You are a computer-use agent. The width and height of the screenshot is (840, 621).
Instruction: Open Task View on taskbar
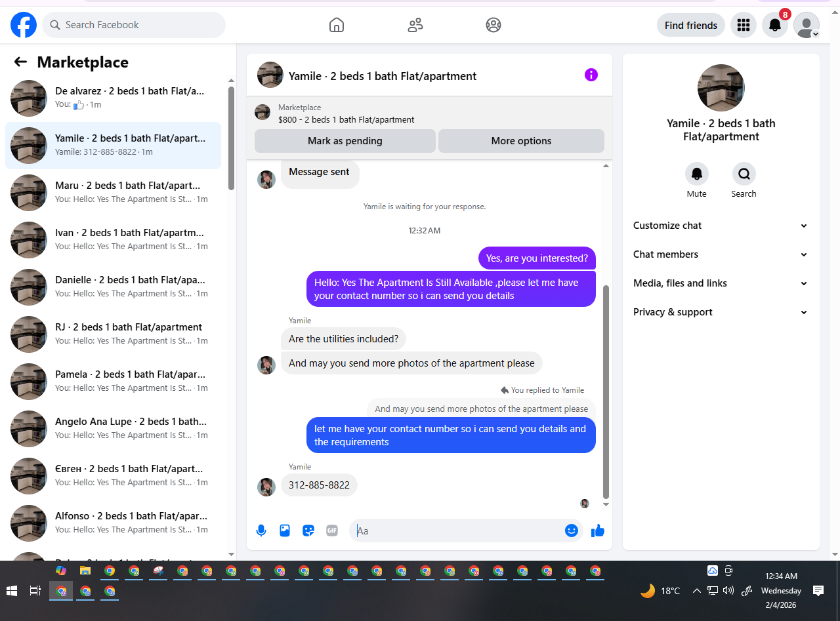point(35,591)
